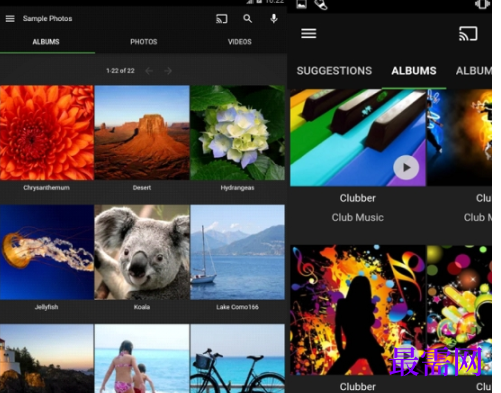Tap picture notification icon in status bar
The image size is (501, 393).
pyautogui.click(x=301, y=4)
